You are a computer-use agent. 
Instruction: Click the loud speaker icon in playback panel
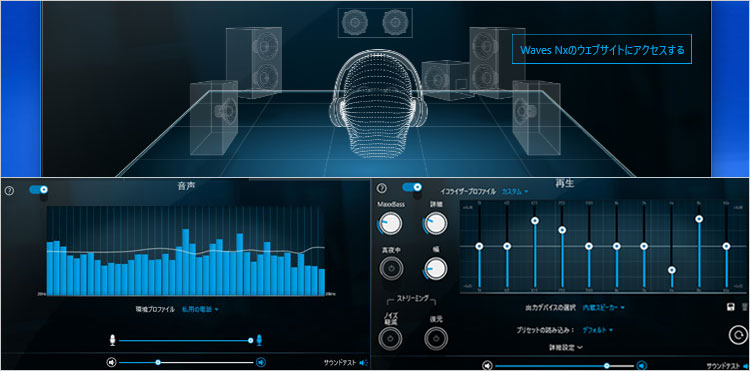pos(642,365)
